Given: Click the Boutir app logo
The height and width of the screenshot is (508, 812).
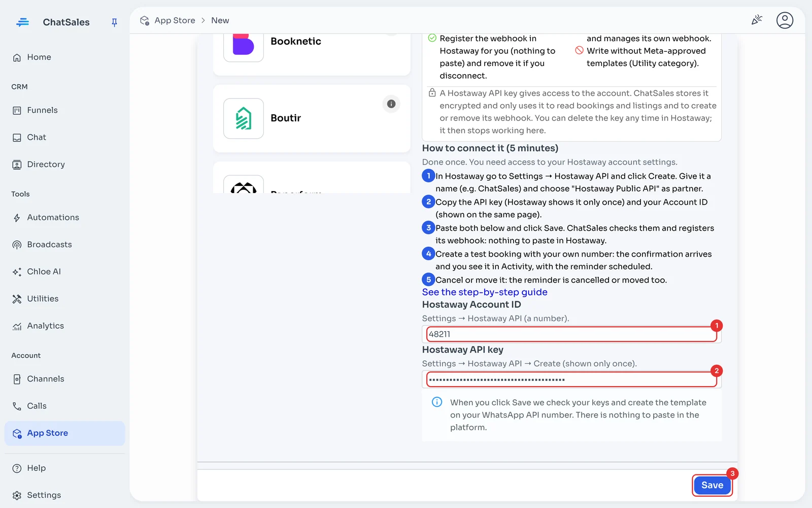Looking at the screenshot, I should pos(244,118).
